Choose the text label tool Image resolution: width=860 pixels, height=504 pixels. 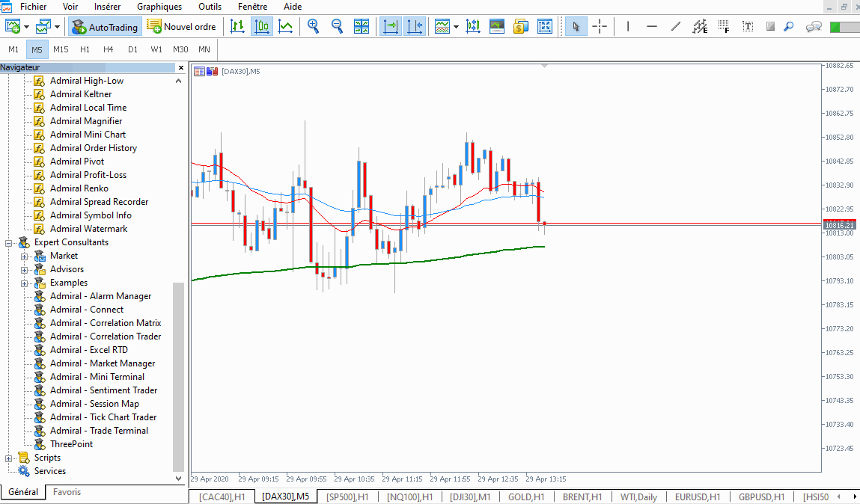click(x=748, y=26)
